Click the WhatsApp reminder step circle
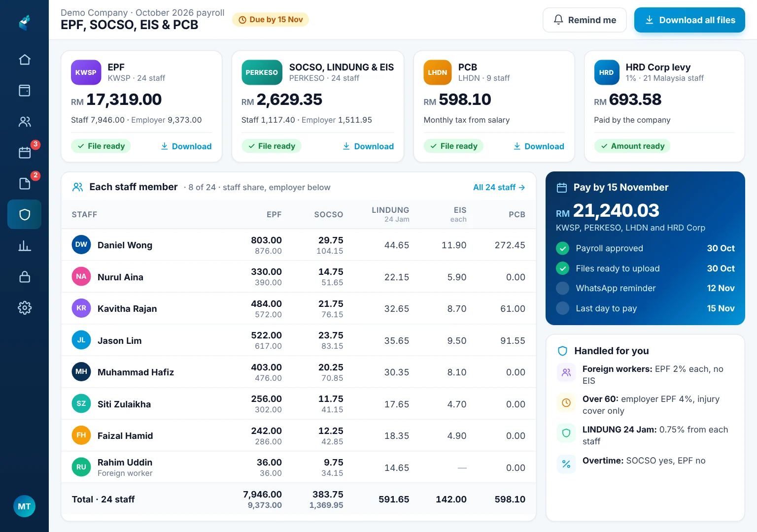This screenshot has height=532, width=757. 562,288
